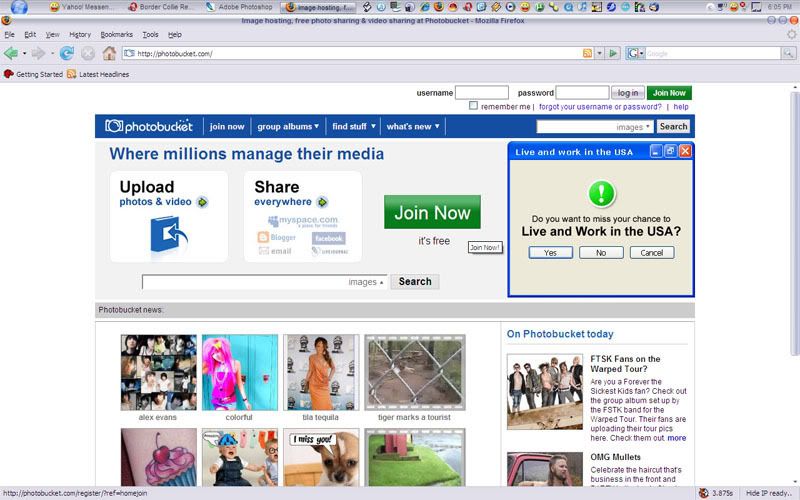Open the History menu

point(80,35)
